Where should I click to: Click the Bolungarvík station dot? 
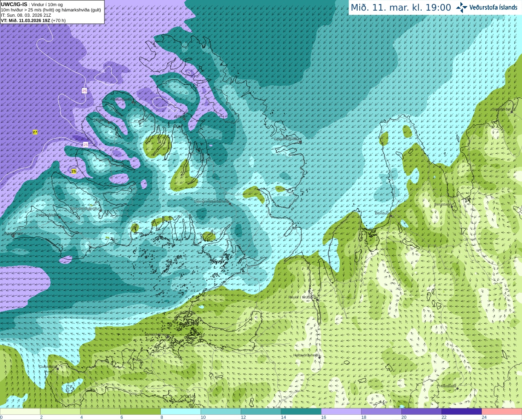[x=133, y=101]
